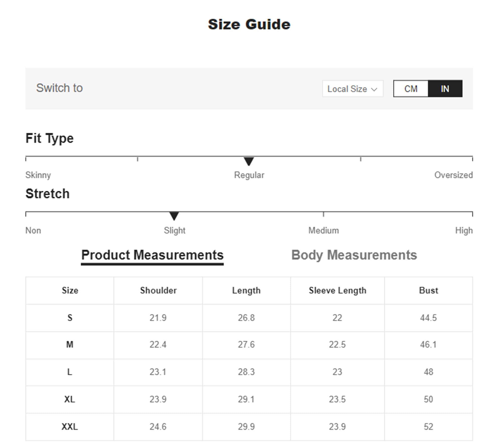Click the Size Guide heading
Screen dimensions: 486x448
249,25
